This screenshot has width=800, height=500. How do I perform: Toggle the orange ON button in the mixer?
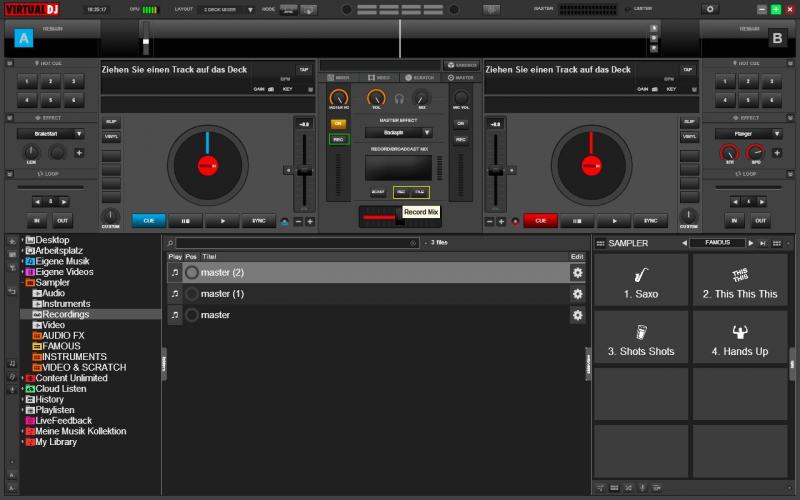pos(338,123)
